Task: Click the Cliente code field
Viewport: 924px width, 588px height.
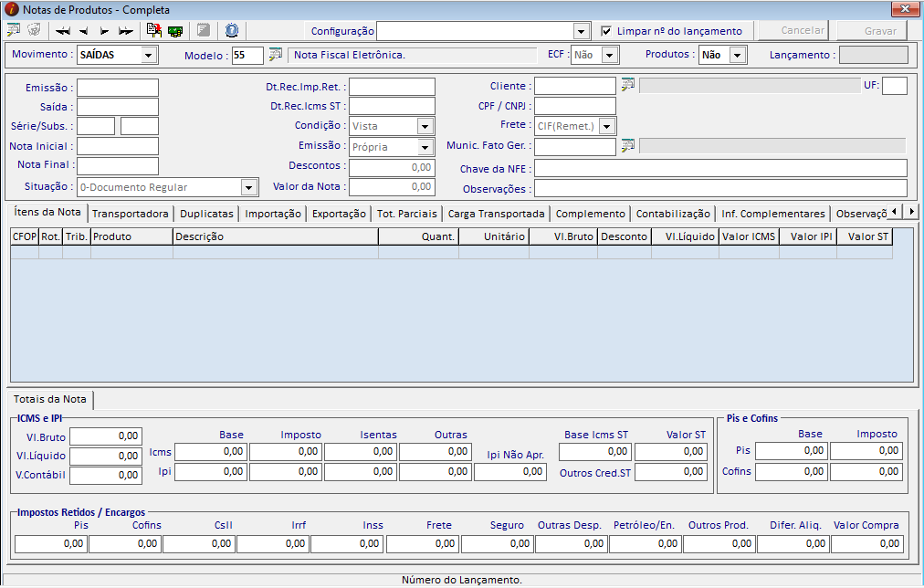Action: pyautogui.click(x=575, y=86)
